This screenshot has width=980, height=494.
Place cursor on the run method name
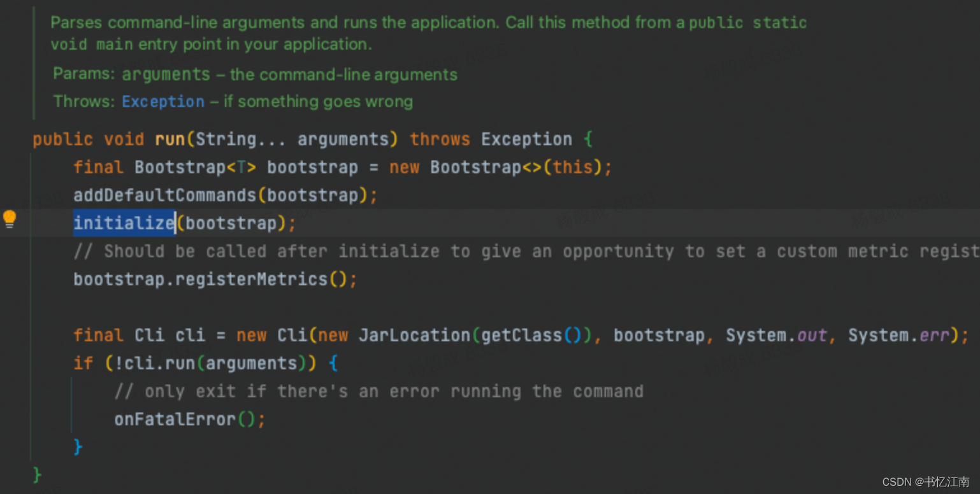point(170,139)
